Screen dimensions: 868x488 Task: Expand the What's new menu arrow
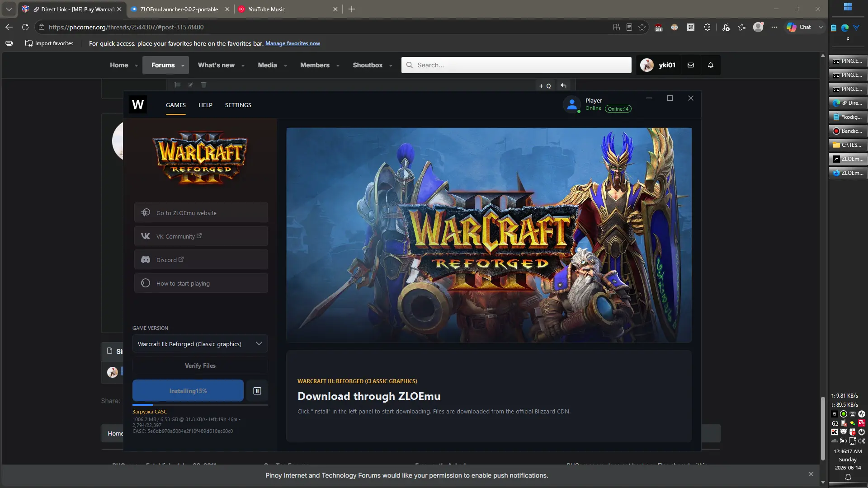[243, 66]
